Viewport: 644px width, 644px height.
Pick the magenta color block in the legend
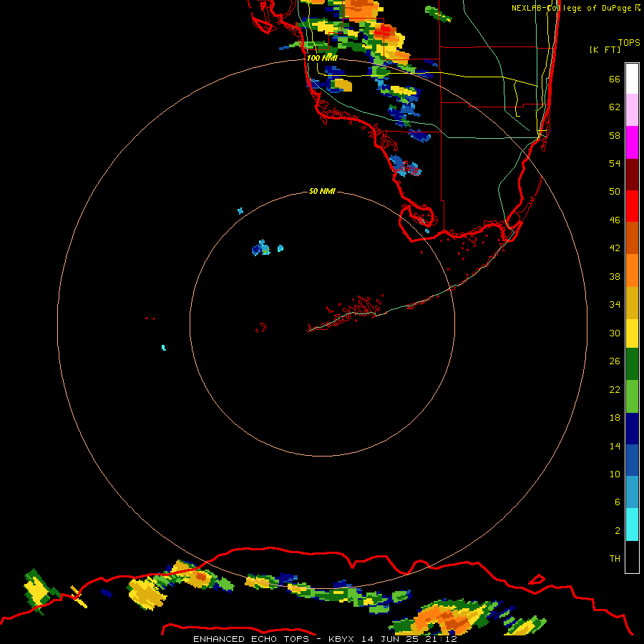[632, 142]
